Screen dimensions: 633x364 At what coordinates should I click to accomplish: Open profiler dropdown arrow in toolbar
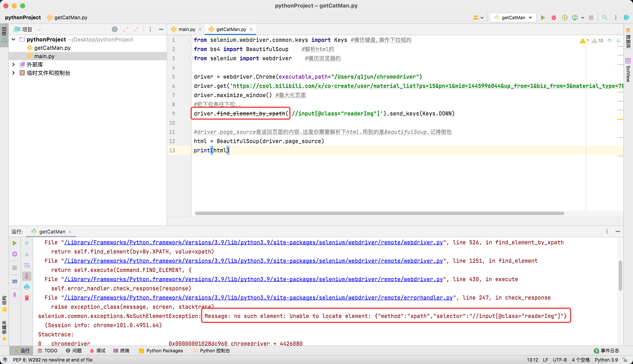[x=583, y=18]
